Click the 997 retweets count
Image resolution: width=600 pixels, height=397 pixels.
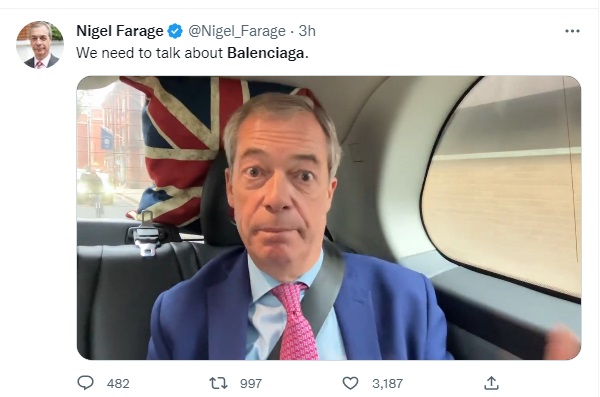(x=251, y=383)
